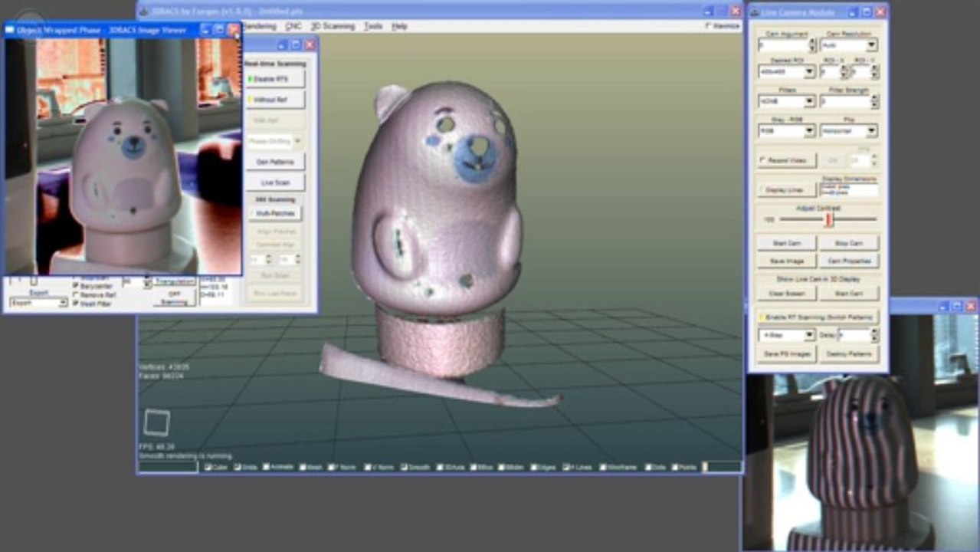This screenshot has width=980, height=552.
Task: Click the Object Wrapped Phase window title icon
Action: 10,30
